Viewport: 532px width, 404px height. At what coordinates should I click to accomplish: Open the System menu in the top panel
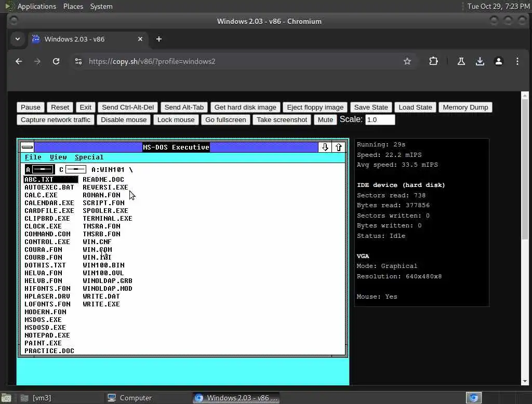pos(101,6)
